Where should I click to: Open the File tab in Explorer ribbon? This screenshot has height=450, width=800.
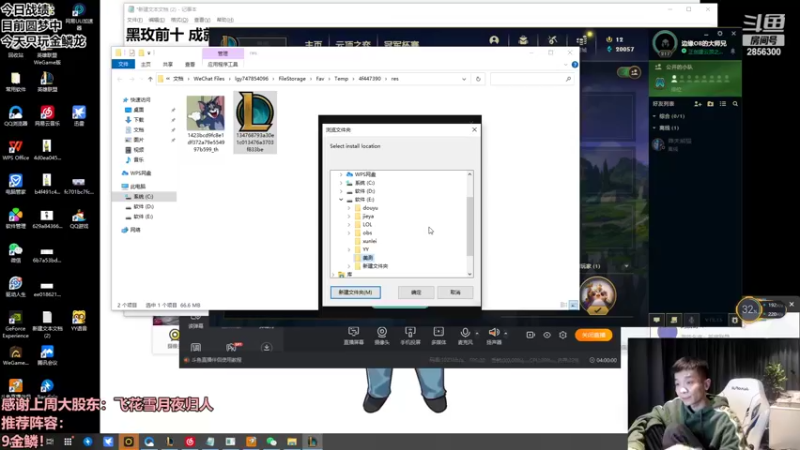point(123,64)
